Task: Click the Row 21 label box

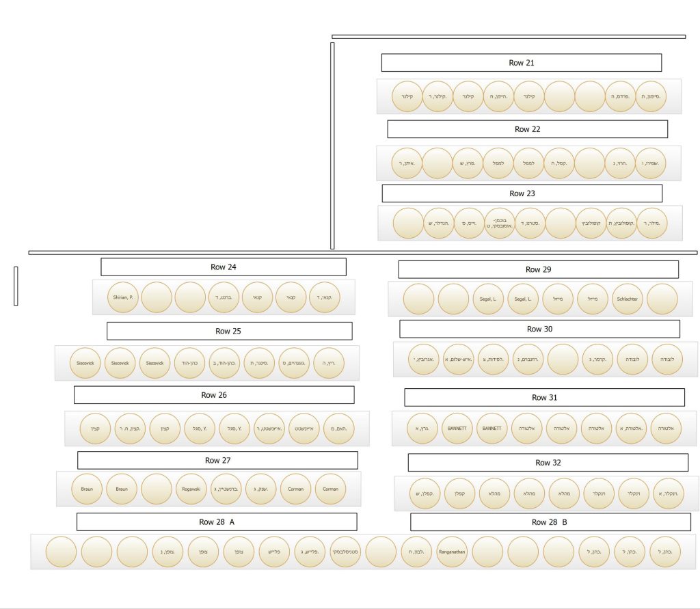Action: [x=521, y=63]
